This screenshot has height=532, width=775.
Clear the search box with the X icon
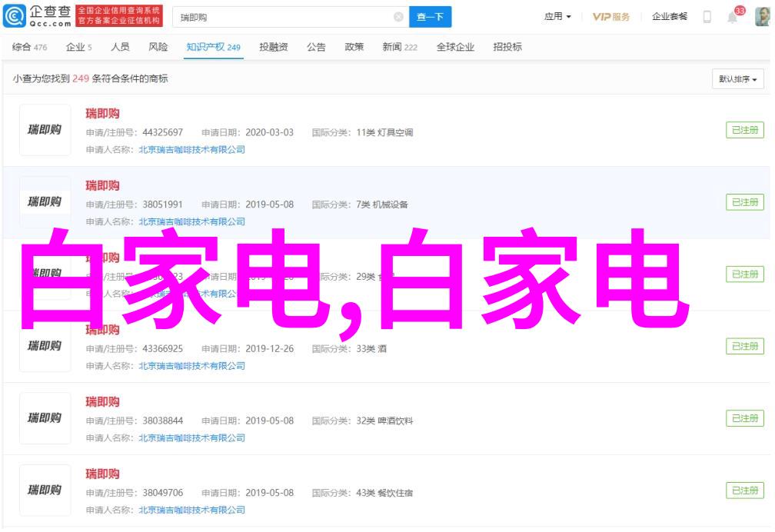point(398,18)
